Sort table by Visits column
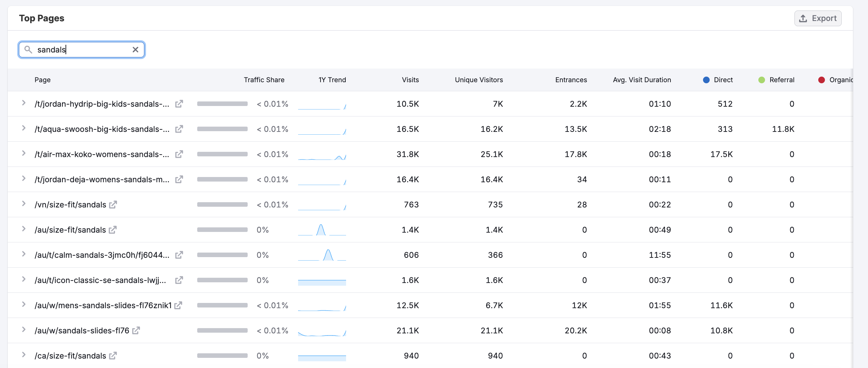Screen dimensions: 868x368 click(x=410, y=80)
